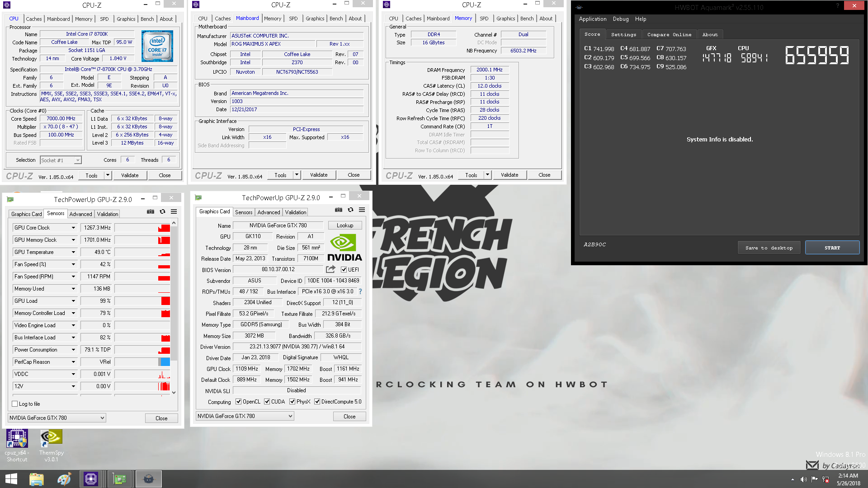The height and width of the screenshot is (488, 868).
Task: Click the PerfCap Reason blue graph bar
Action: [165, 362]
